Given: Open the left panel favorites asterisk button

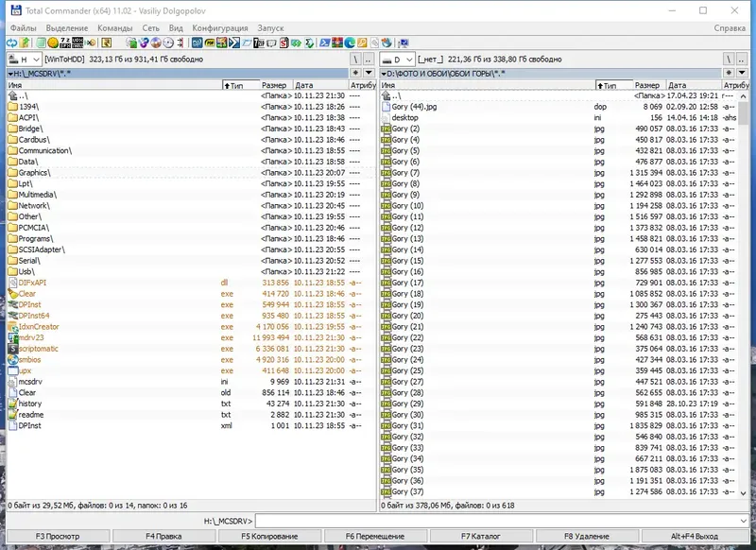Looking at the screenshot, I should [x=355, y=73].
